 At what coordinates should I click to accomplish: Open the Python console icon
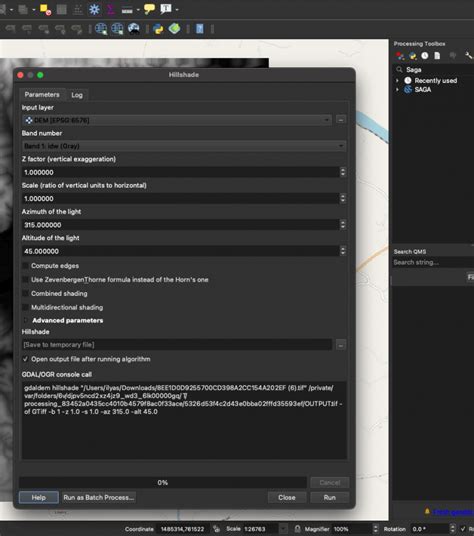click(x=158, y=29)
